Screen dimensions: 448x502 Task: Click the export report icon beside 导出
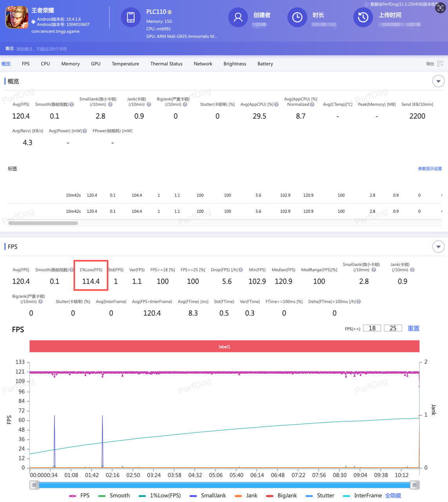440,64
